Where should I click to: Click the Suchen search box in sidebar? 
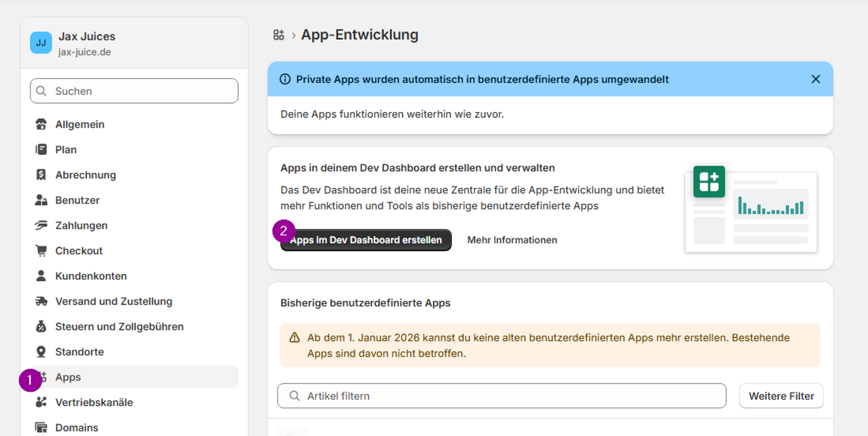tap(134, 91)
